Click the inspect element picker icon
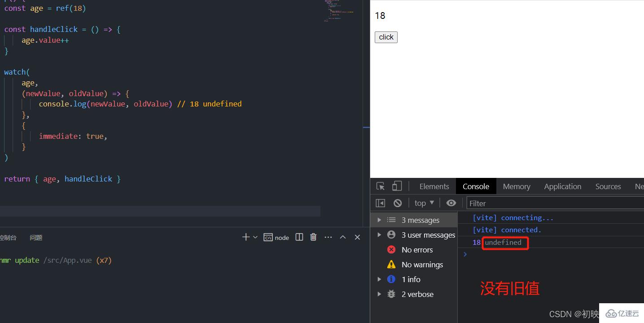The height and width of the screenshot is (323, 644). (x=381, y=186)
